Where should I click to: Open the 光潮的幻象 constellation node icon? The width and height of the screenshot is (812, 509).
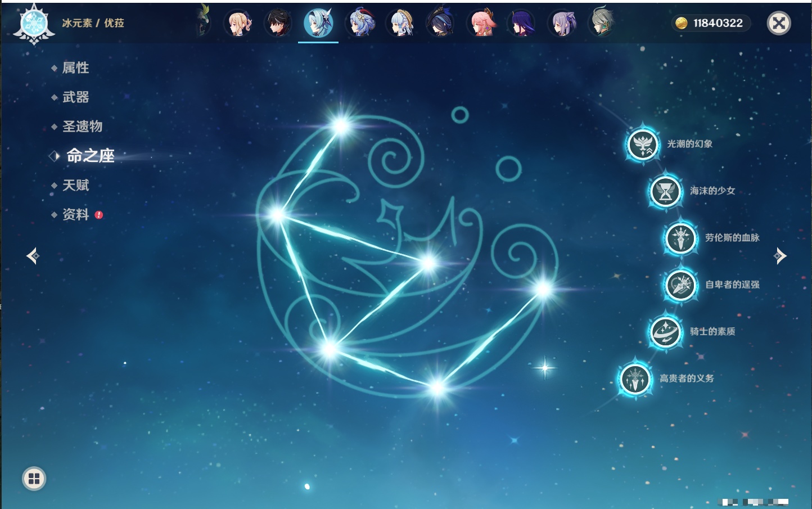coord(642,145)
